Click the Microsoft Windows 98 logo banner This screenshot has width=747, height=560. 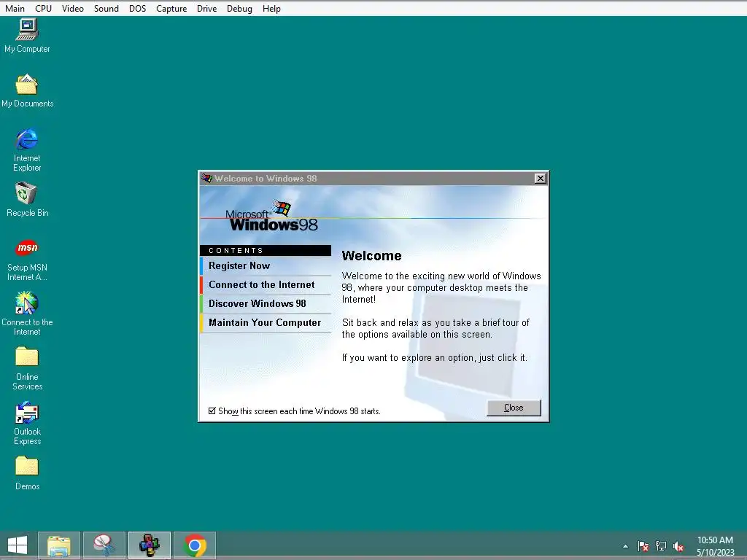point(272,217)
